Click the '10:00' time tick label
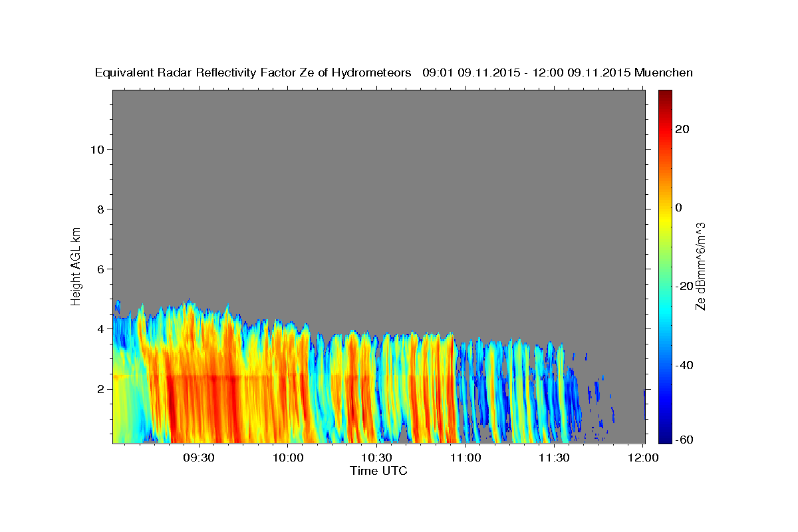The image size is (798, 532). pos(288,458)
